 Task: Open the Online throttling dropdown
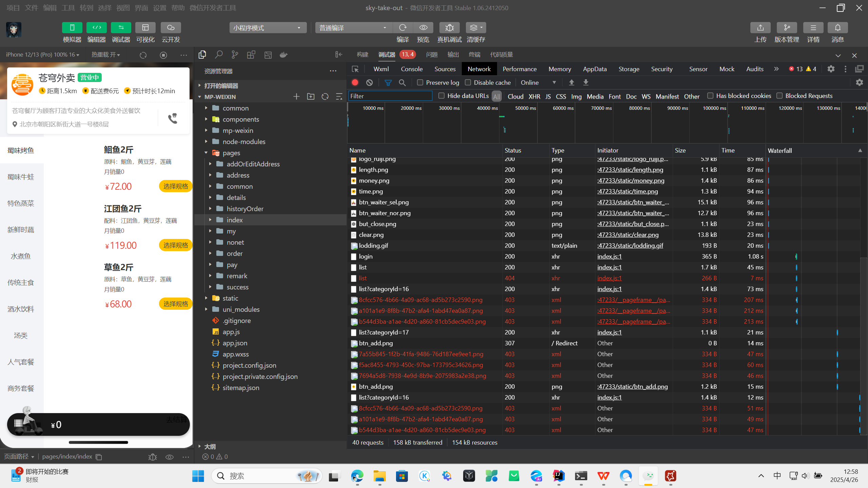coord(538,83)
